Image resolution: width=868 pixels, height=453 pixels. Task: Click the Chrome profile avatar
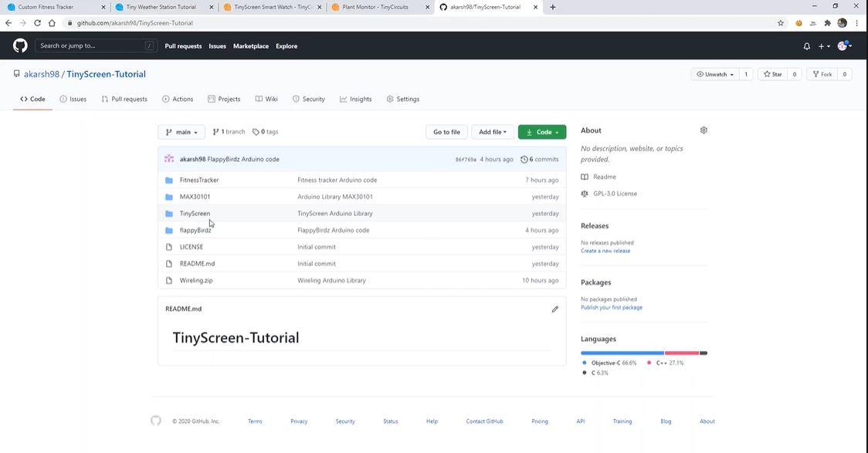[x=842, y=22]
